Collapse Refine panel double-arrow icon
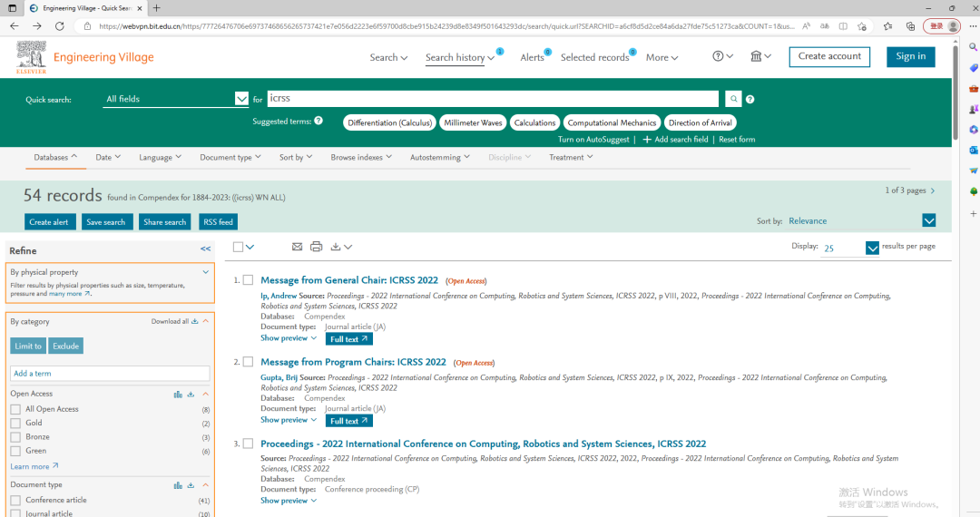This screenshot has width=980, height=517. tap(206, 249)
